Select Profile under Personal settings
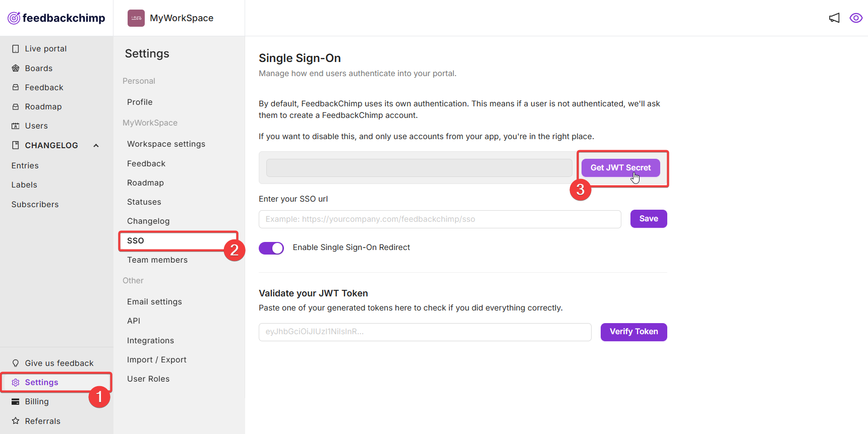 [x=140, y=102]
